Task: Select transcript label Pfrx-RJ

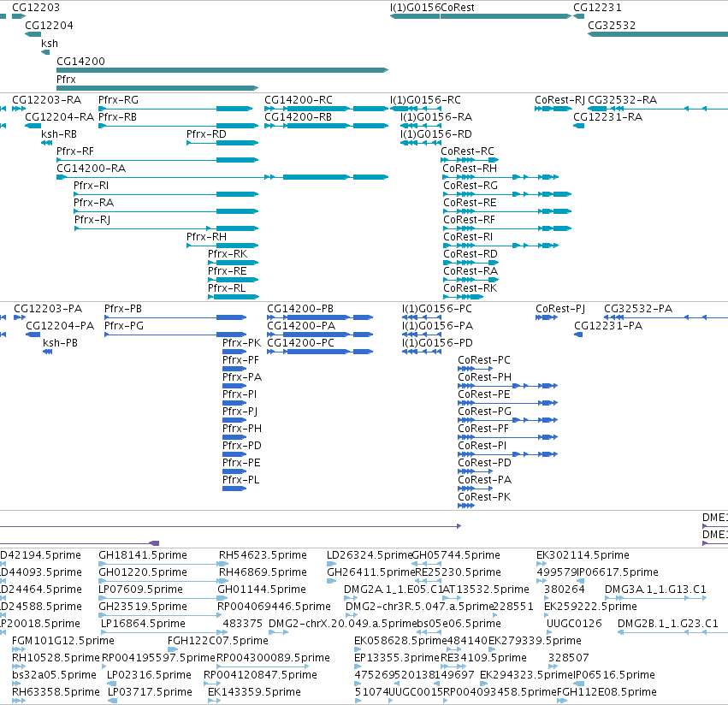Action: pos(92,220)
